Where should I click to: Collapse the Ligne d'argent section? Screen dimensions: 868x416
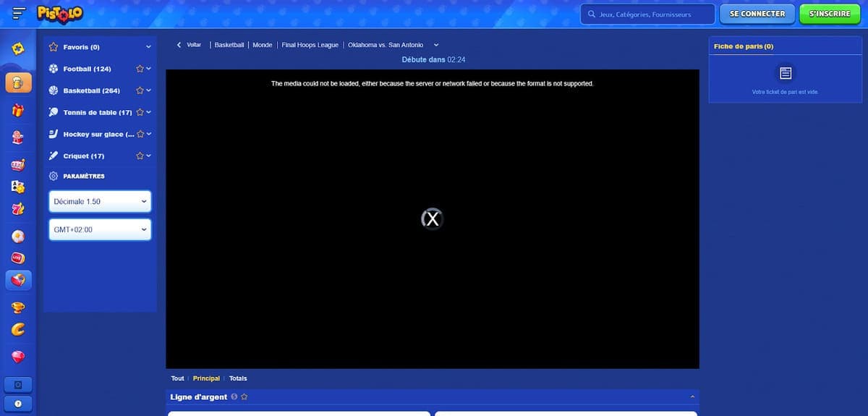point(692,397)
